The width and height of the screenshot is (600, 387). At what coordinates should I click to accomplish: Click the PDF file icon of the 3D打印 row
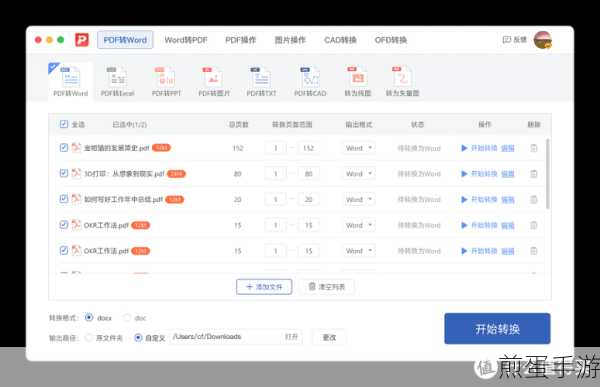click(x=77, y=173)
